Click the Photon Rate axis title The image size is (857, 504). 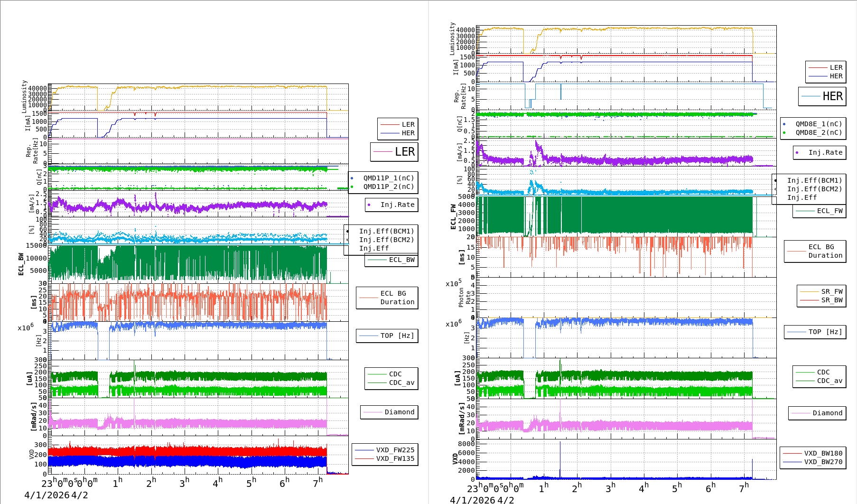[x=465, y=298]
